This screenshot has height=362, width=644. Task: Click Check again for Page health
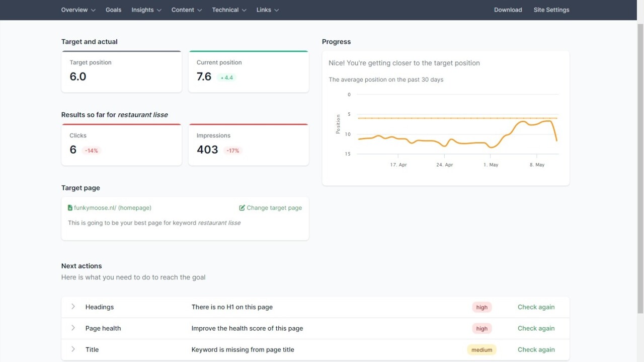[536, 328]
